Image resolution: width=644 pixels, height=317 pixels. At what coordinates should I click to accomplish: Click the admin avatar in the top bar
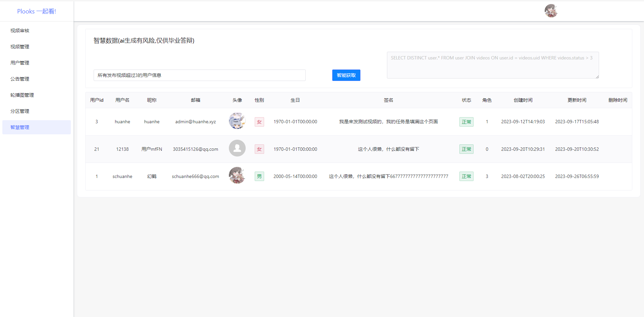551,11
